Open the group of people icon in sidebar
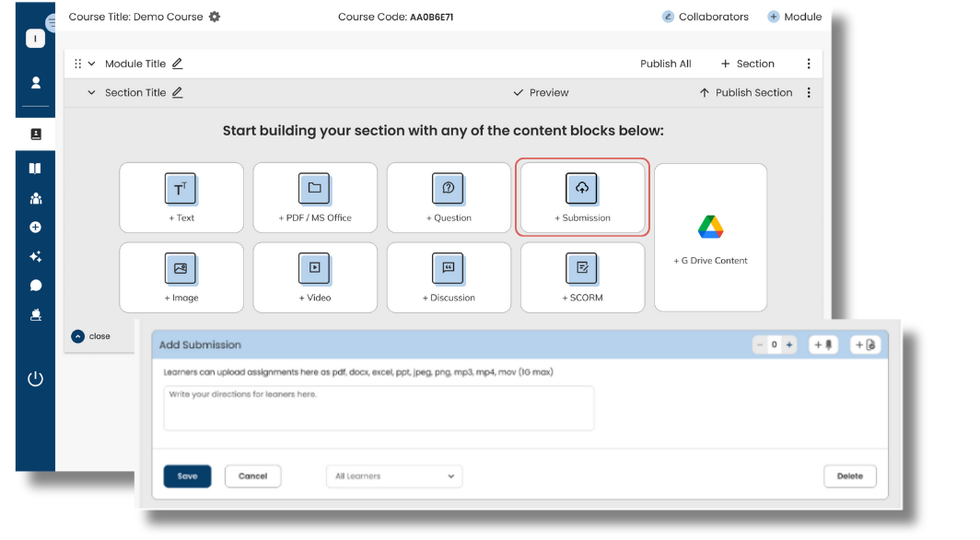 click(36, 198)
